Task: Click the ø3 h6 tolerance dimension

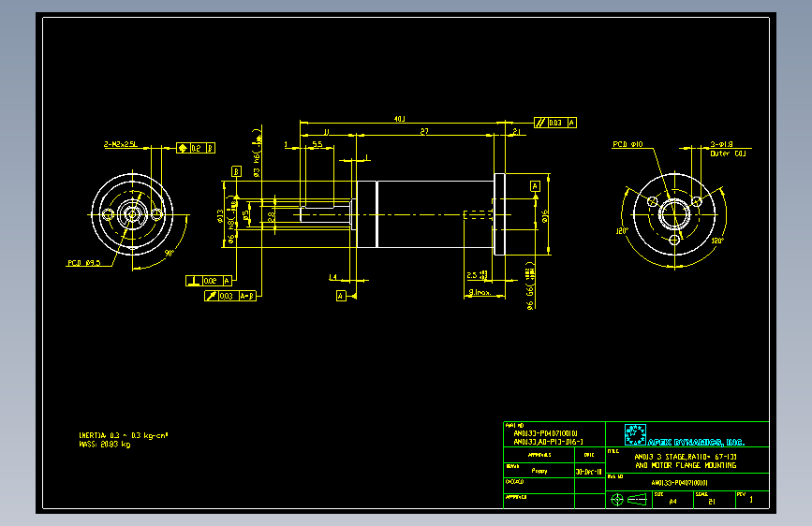Action: 257,153
